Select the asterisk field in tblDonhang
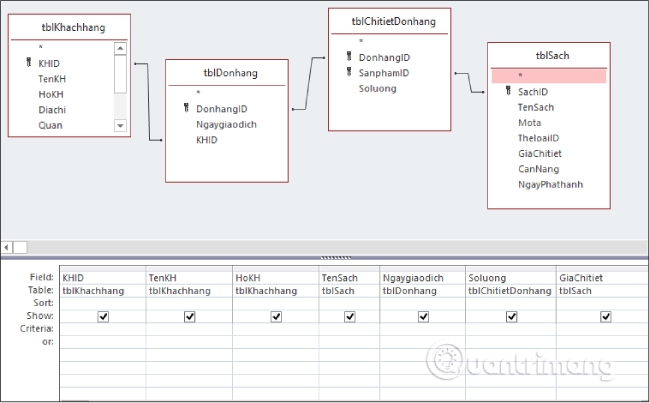This screenshot has height=403, width=650. point(198,93)
